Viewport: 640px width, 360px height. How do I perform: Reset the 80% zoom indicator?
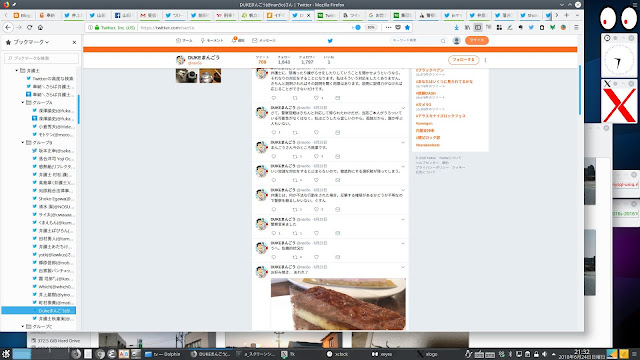click(x=371, y=27)
